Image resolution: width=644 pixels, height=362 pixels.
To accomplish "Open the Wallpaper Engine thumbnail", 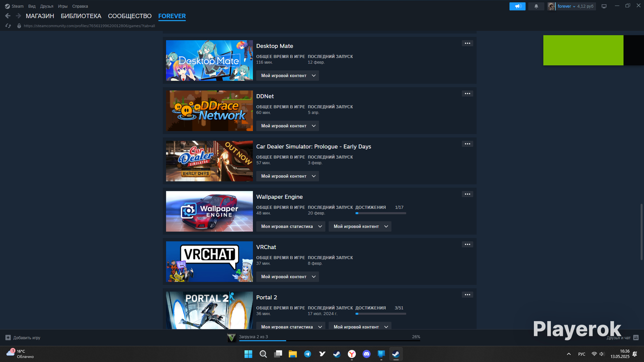I will pos(209,211).
